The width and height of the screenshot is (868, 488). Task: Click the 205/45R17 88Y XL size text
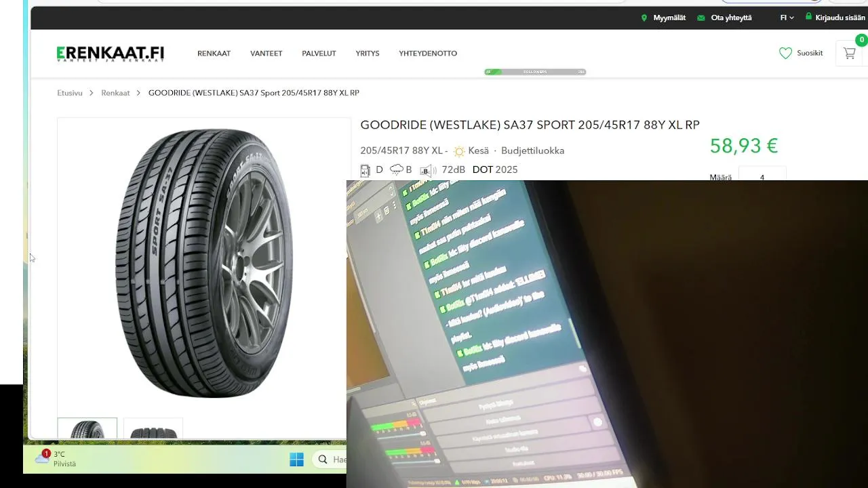pyautogui.click(x=401, y=151)
